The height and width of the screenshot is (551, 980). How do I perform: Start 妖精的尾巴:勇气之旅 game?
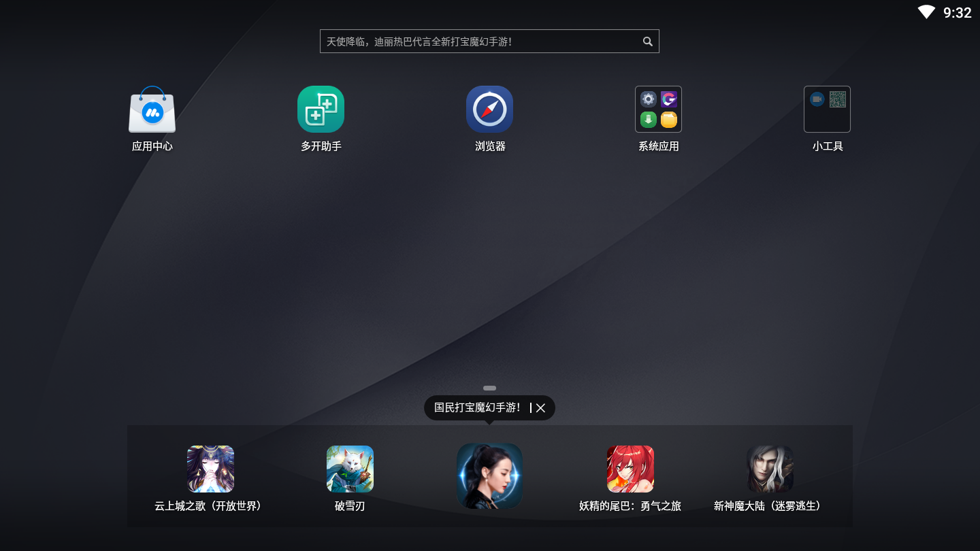pyautogui.click(x=630, y=469)
